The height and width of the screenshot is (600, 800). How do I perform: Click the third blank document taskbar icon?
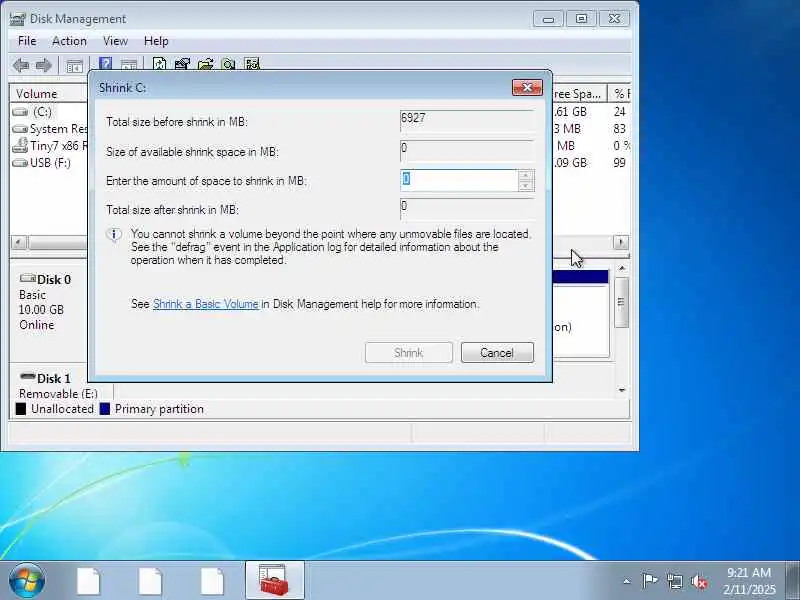pos(212,581)
